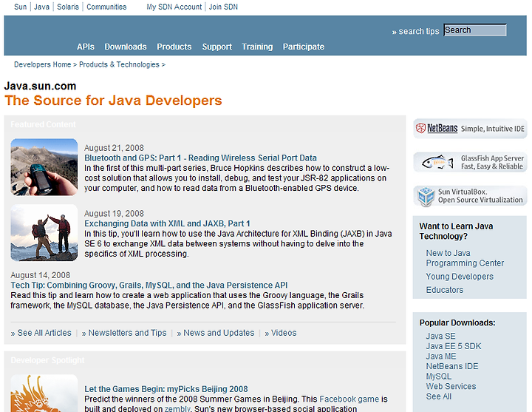Open NetBeans IDE download link
Screen dimensions: 532x412
[x=452, y=366]
